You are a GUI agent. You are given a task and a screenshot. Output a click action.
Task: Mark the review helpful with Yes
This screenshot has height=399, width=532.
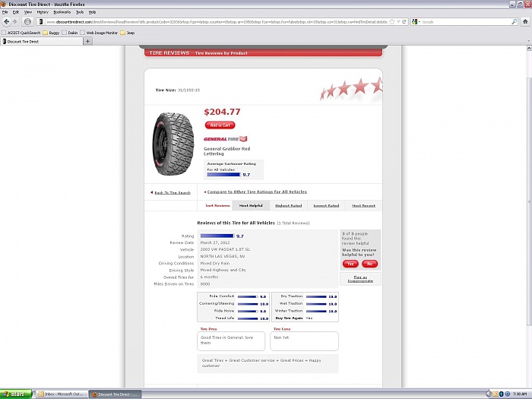coord(350,264)
